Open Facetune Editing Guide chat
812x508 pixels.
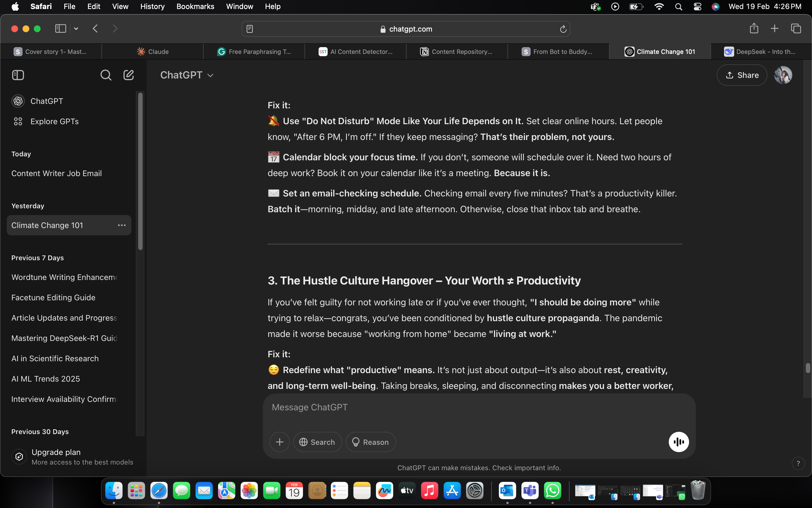pos(69,297)
